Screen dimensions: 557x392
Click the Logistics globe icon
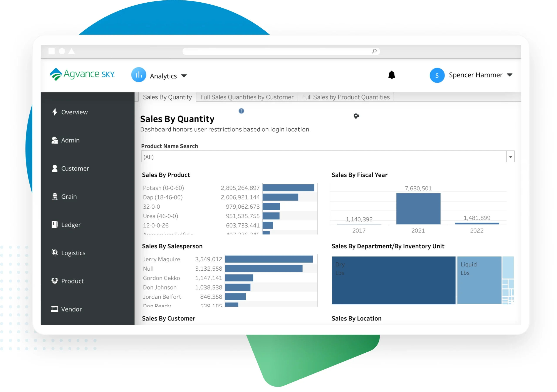pyautogui.click(x=55, y=253)
